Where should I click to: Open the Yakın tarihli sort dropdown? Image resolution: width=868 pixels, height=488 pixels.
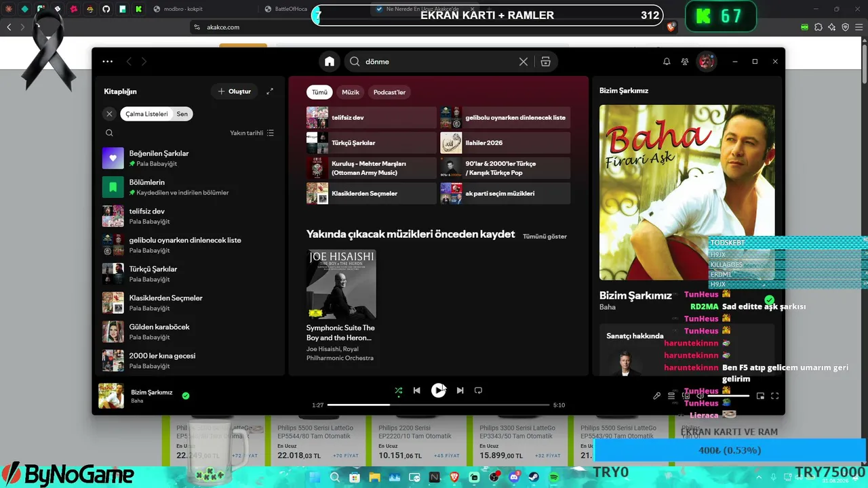[x=252, y=134]
